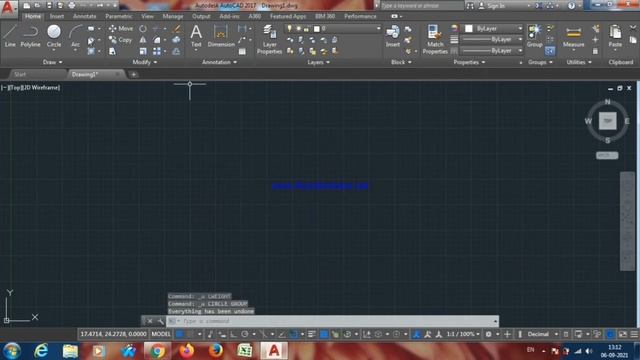Open the Decimal units dropdown

(x=542, y=334)
